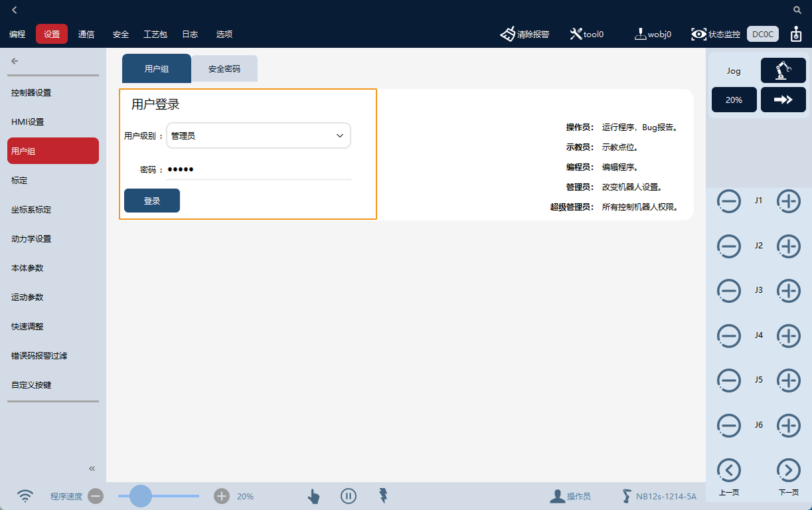Click the 登录 login button
The height and width of the screenshot is (510, 812).
tap(152, 201)
